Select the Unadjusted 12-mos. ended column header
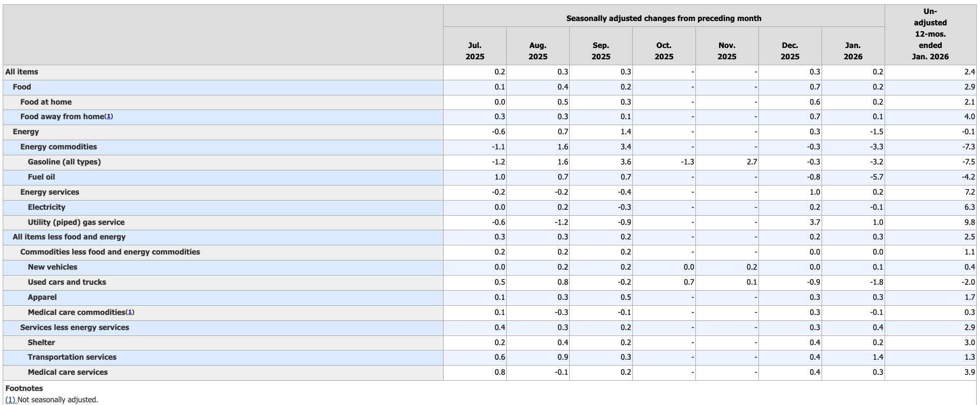This screenshot has height=405, width=980. tap(930, 35)
